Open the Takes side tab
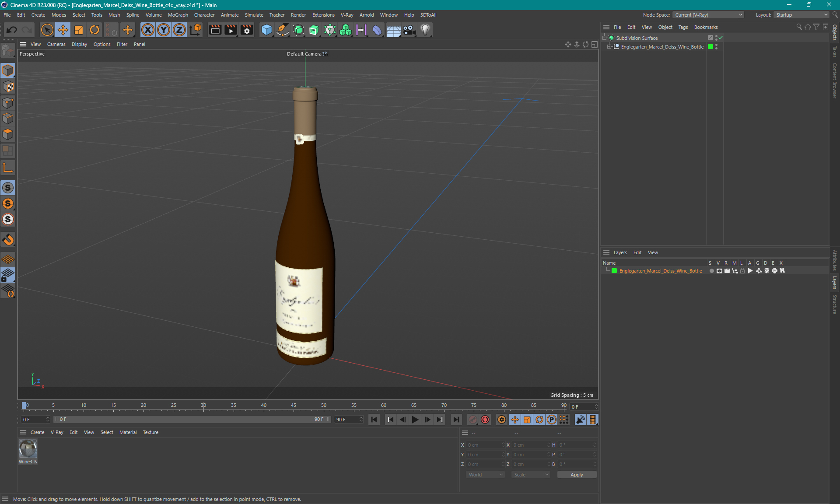The height and width of the screenshot is (504, 840). (x=835, y=52)
